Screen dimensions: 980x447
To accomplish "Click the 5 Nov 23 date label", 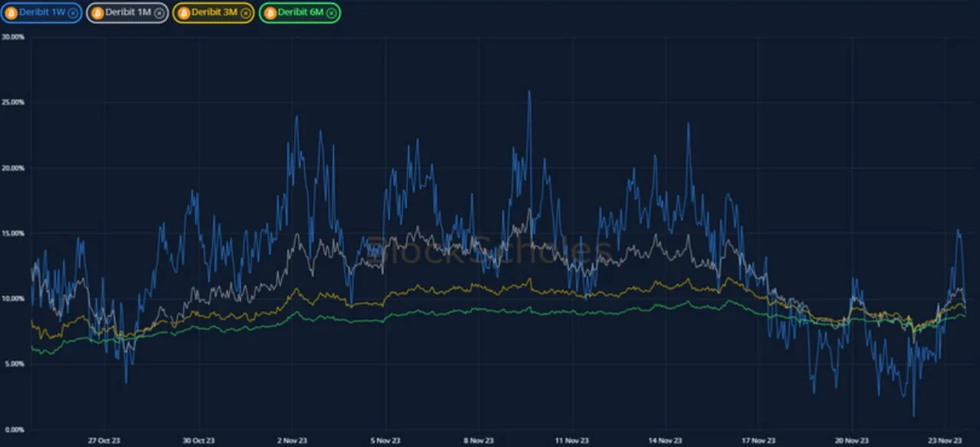I will (385, 440).
